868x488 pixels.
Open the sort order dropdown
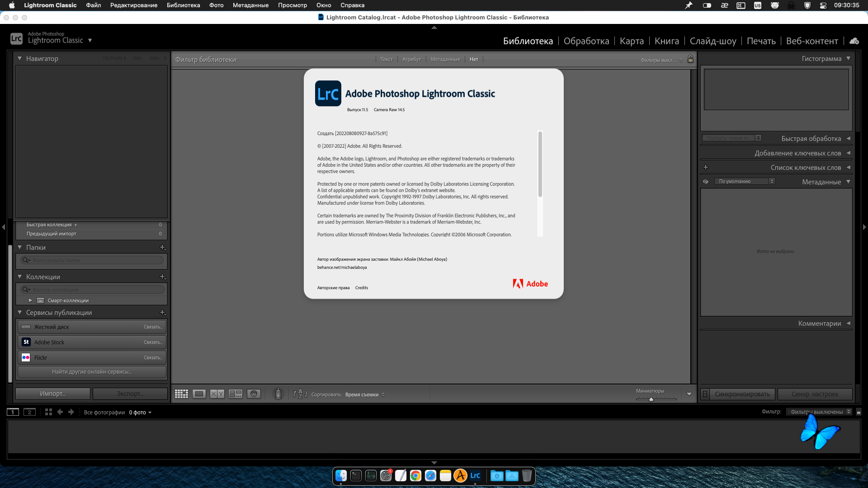pyautogui.click(x=364, y=394)
